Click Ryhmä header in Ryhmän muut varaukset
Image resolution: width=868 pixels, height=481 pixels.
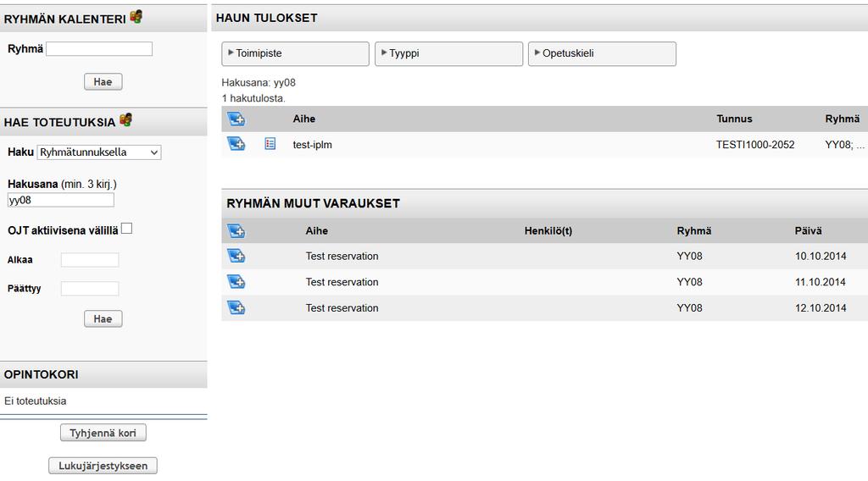(x=693, y=231)
